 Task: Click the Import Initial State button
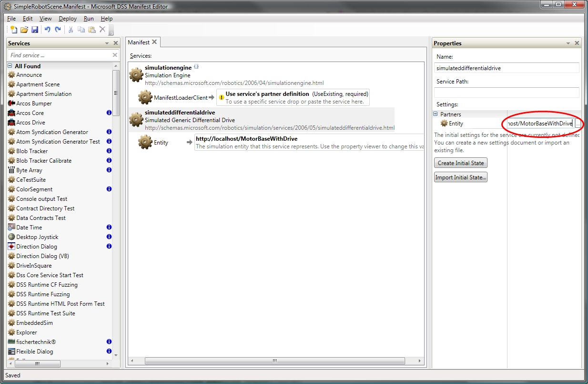pos(461,177)
